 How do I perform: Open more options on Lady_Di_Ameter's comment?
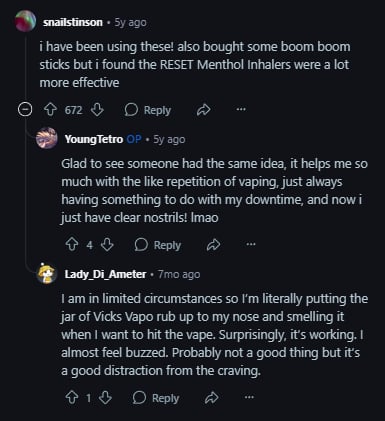[249, 397]
